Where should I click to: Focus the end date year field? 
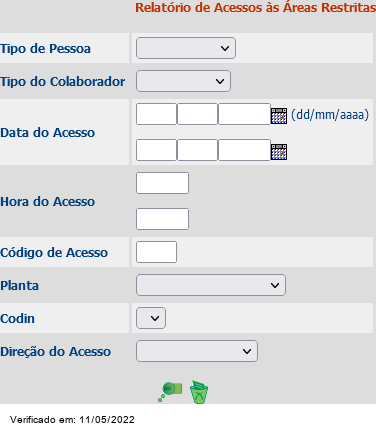coord(244,150)
